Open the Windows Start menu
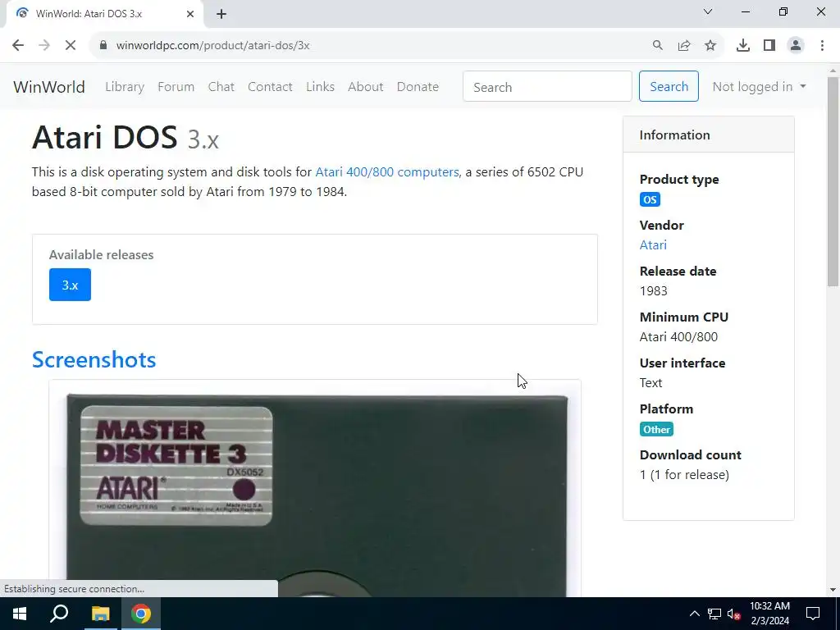This screenshot has width=840, height=630. pos(20,614)
